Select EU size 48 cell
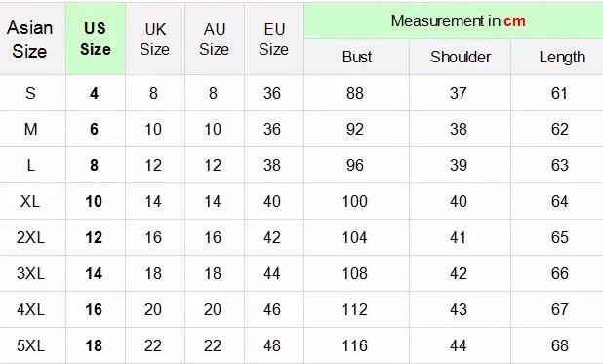The width and height of the screenshot is (603, 364). 272,345
